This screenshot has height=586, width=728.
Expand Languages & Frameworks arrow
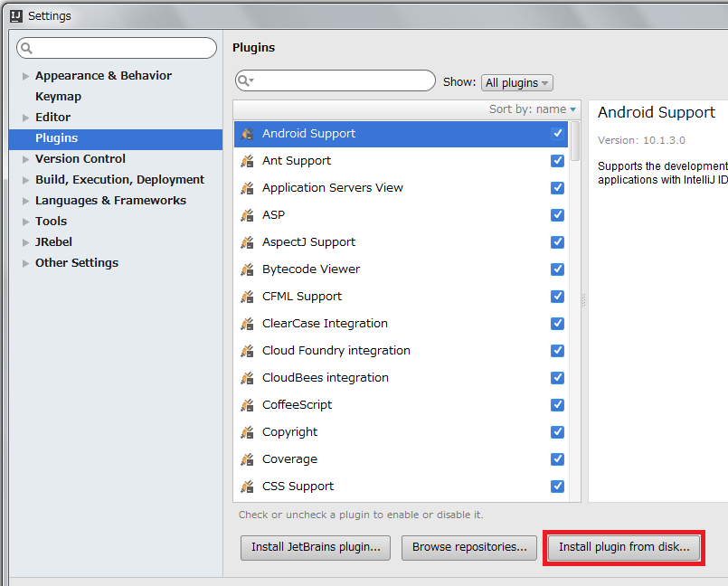[25, 201]
